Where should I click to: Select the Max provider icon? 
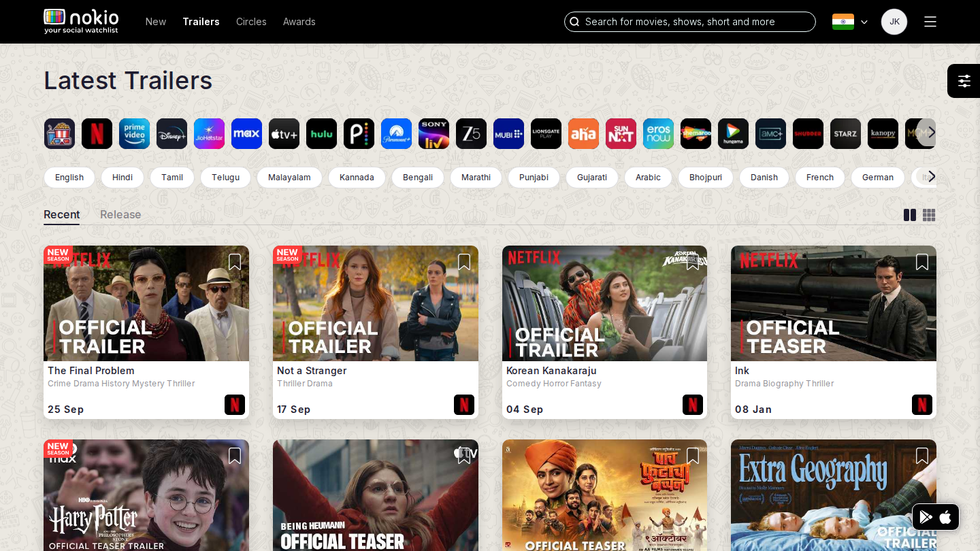(x=246, y=133)
